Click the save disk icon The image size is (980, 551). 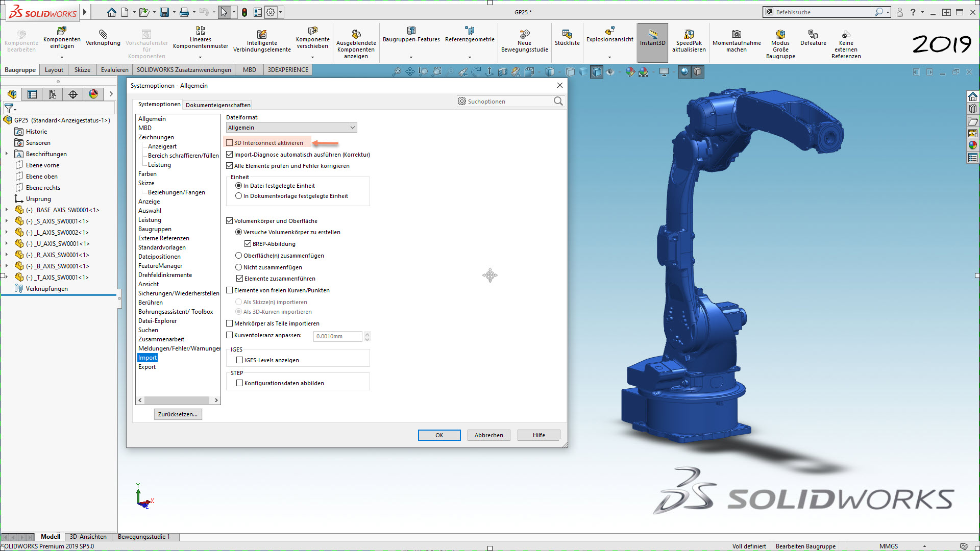(x=164, y=12)
